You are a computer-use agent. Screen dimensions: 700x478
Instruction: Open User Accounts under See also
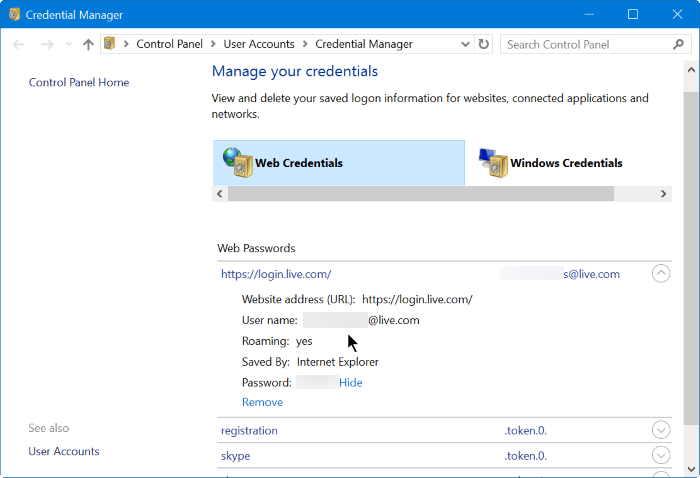64,451
